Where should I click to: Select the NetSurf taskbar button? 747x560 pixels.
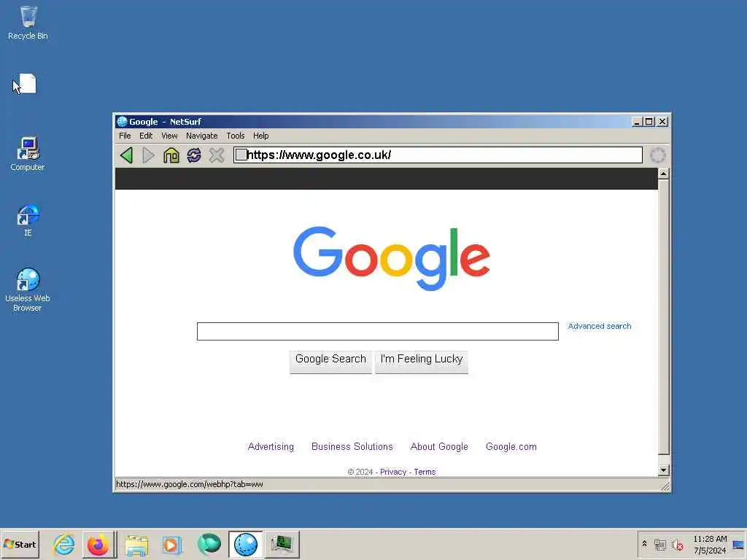(245, 544)
